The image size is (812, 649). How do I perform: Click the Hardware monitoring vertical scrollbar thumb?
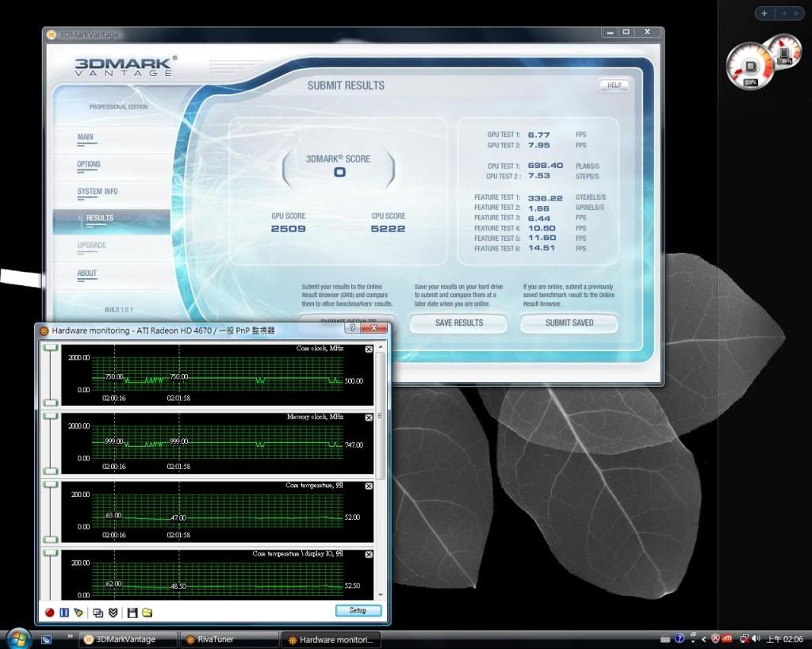pyautogui.click(x=381, y=415)
